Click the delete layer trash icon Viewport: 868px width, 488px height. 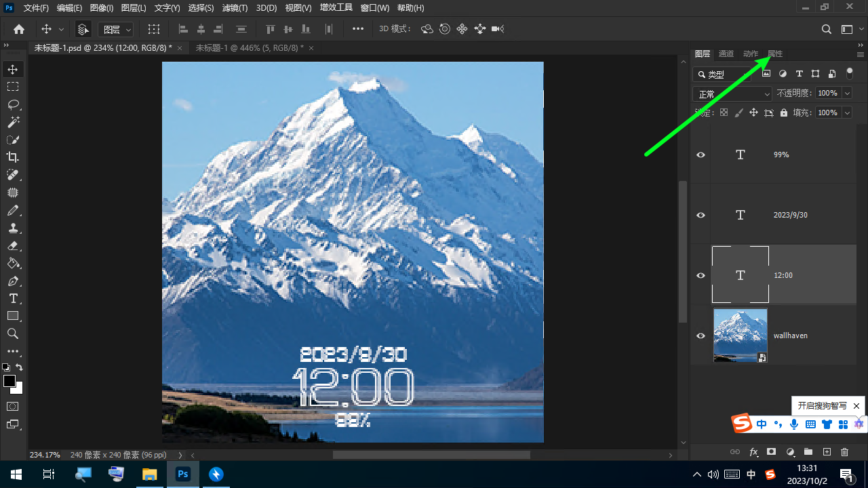844,452
